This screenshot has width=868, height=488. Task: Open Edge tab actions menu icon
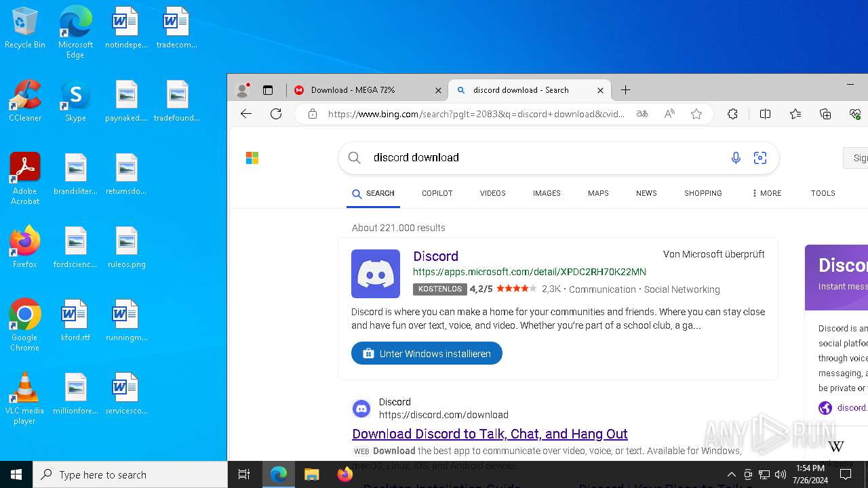[268, 90]
